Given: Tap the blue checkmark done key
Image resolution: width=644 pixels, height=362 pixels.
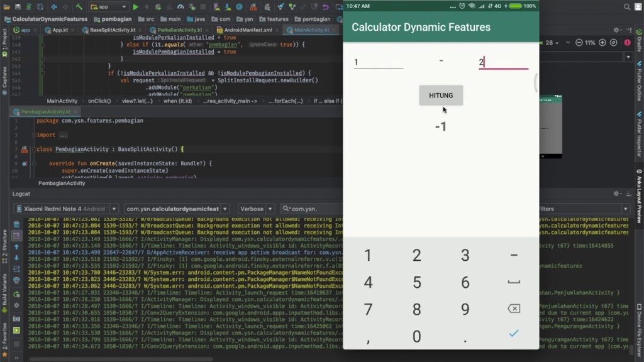Looking at the screenshot, I should coord(514,334).
